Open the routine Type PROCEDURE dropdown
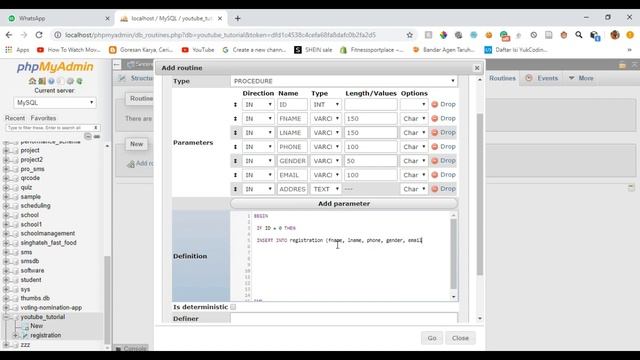The height and width of the screenshot is (360, 640). [344, 81]
